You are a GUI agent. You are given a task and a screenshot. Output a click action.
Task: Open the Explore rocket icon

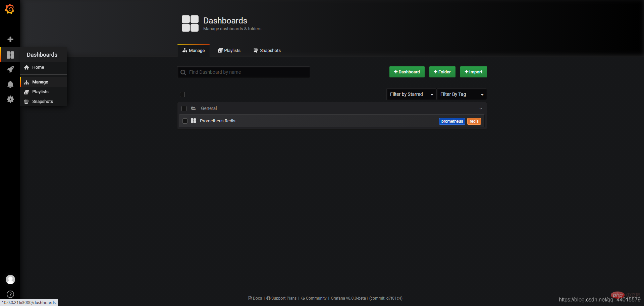coord(10,69)
